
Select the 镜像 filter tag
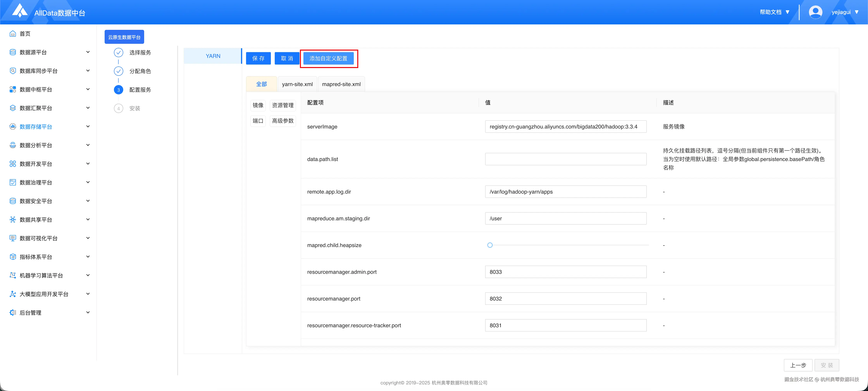[x=258, y=105]
